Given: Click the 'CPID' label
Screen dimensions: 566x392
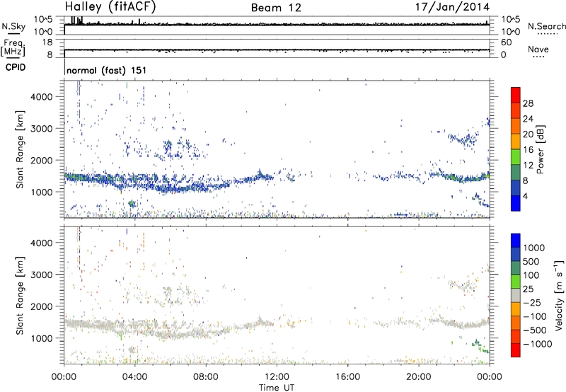Looking at the screenshot, I should pos(16,67).
